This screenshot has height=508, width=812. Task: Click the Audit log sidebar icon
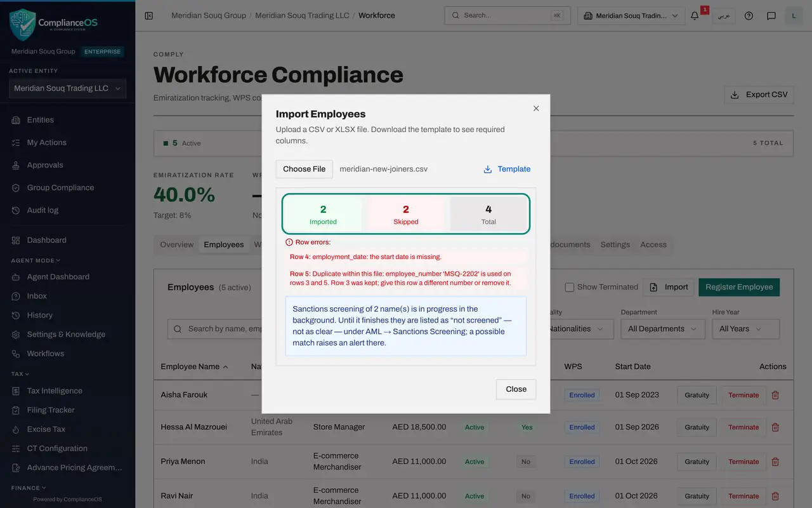[x=16, y=210]
